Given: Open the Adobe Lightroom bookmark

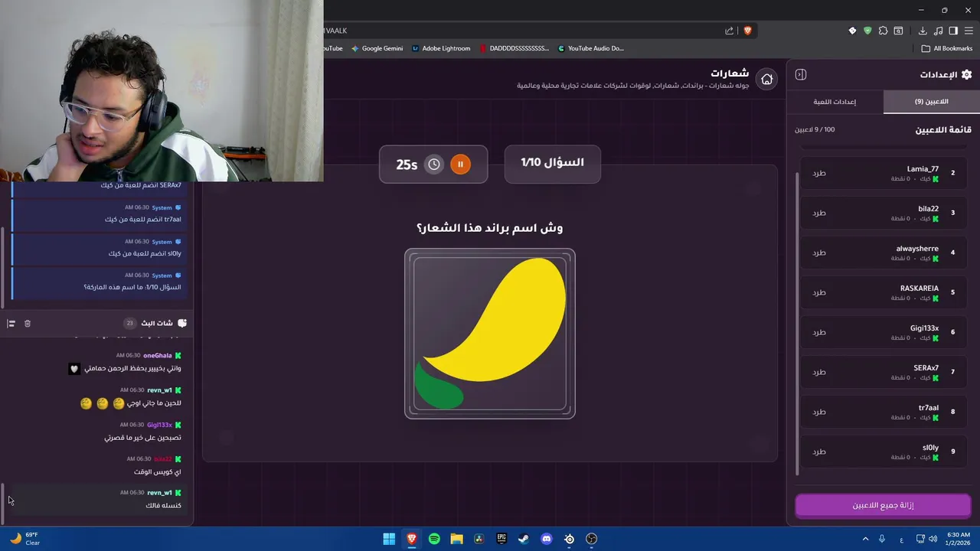Looking at the screenshot, I should tap(441, 48).
